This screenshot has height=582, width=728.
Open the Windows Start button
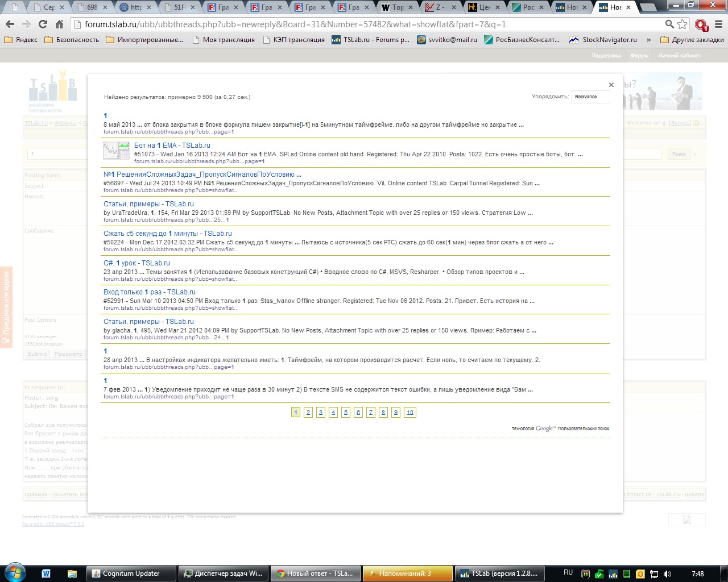pyautogui.click(x=15, y=573)
